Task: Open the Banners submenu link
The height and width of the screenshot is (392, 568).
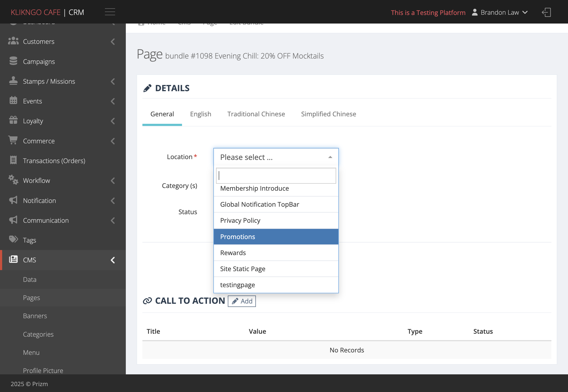Action: point(35,316)
